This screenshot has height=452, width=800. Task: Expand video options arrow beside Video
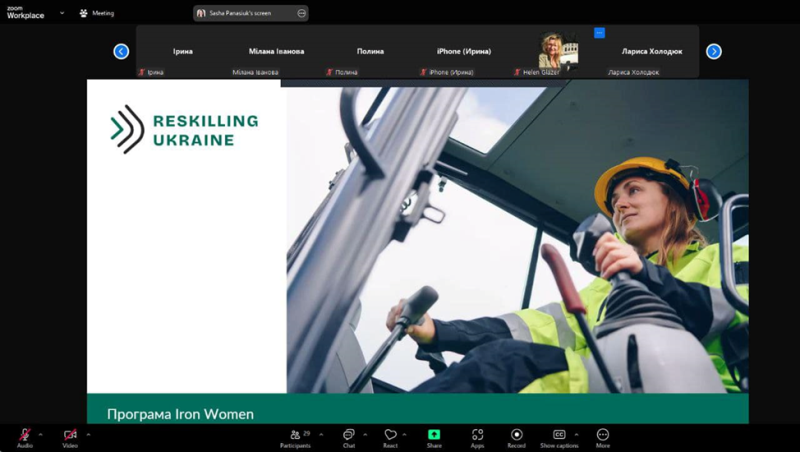tap(88, 434)
